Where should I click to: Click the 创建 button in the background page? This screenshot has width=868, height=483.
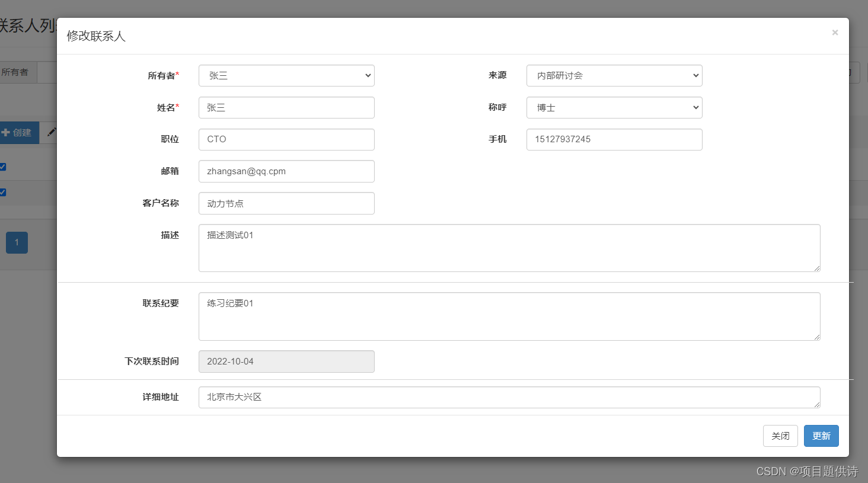[x=19, y=133]
